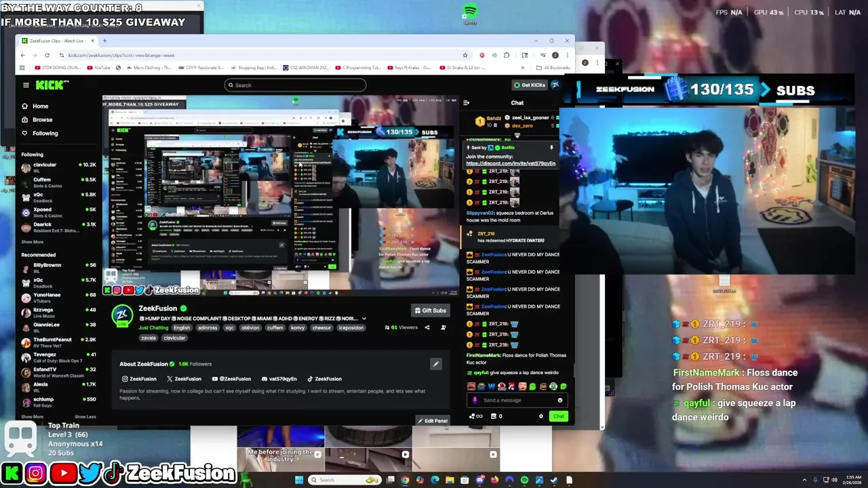The image size is (868, 488).
Task: Click the adinross tag
Action: [208, 328]
